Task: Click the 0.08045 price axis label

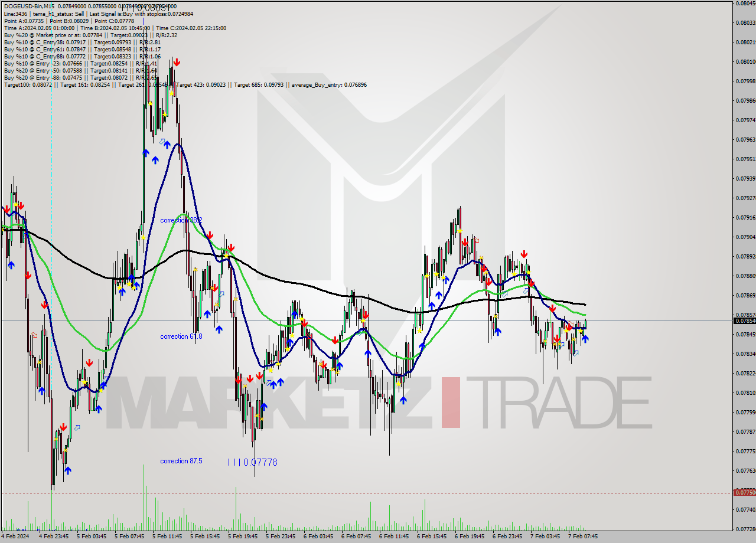Action: (745, 3)
